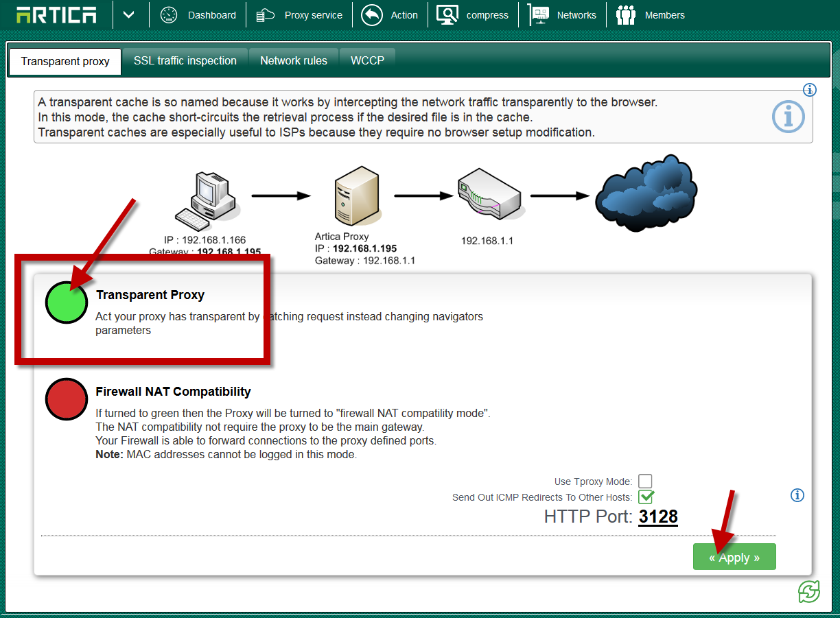
Task: Open the Action menu
Action: coord(404,15)
